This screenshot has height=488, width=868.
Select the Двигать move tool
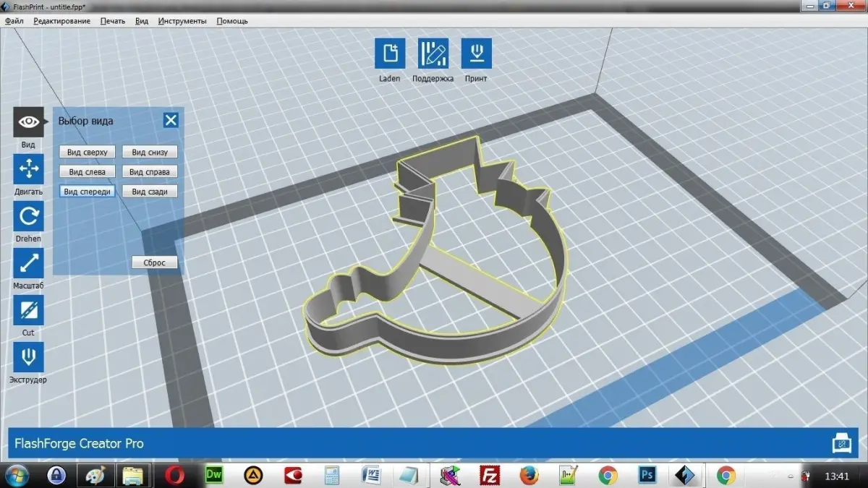(x=29, y=169)
